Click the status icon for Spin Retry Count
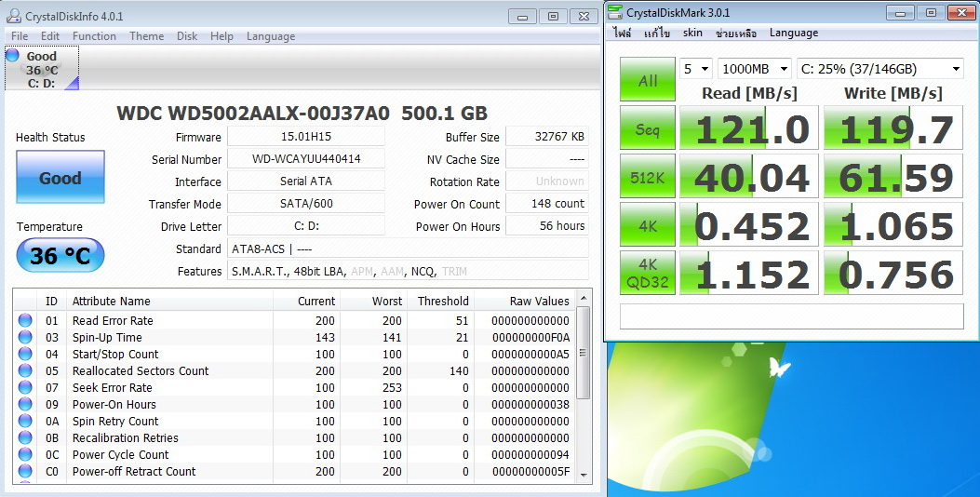The height and width of the screenshot is (497, 980). [25, 421]
